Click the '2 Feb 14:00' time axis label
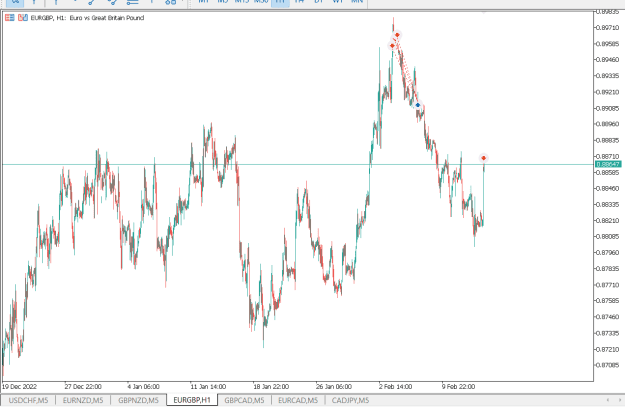625x407 pixels. (395, 387)
